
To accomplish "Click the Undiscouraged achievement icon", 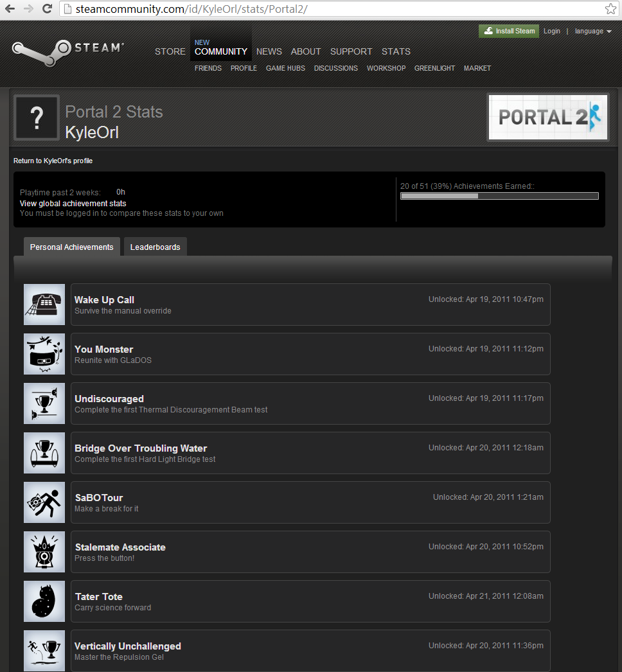I will click(x=44, y=403).
